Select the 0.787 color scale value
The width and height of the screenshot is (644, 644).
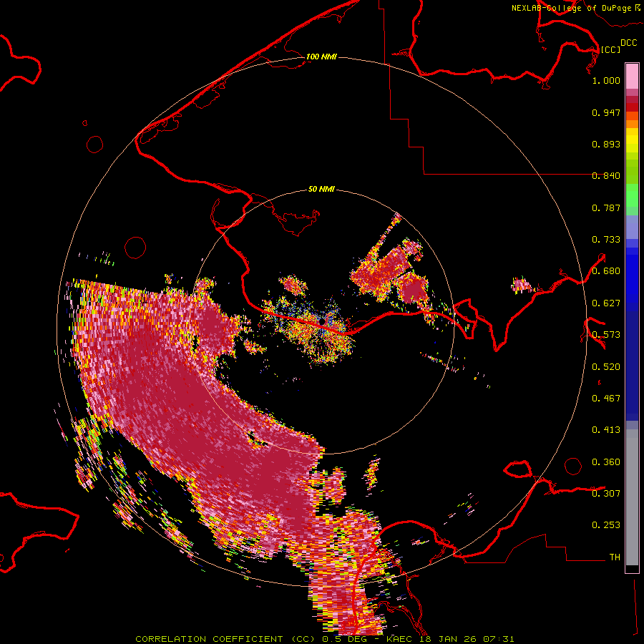tap(606, 208)
